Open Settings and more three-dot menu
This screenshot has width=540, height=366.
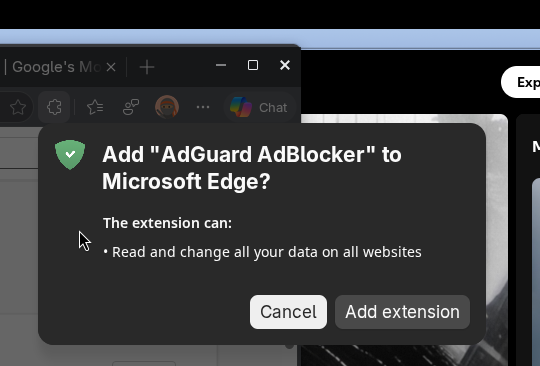tap(203, 107)
